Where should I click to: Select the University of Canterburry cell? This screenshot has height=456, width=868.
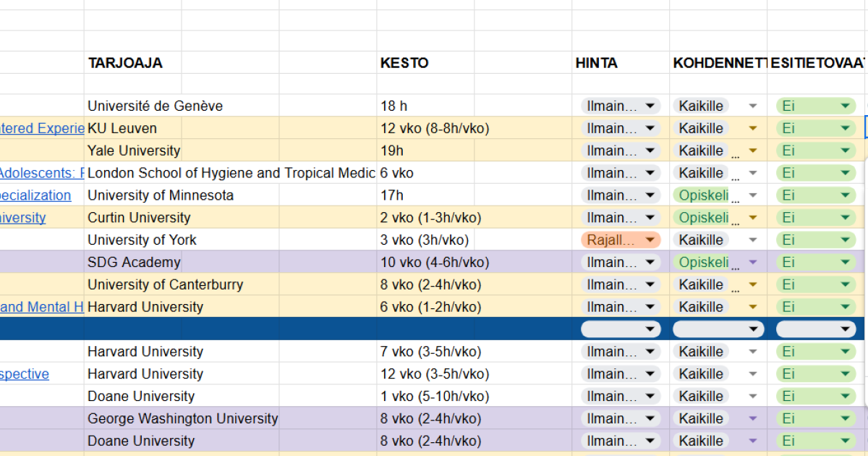pos(165,284)
